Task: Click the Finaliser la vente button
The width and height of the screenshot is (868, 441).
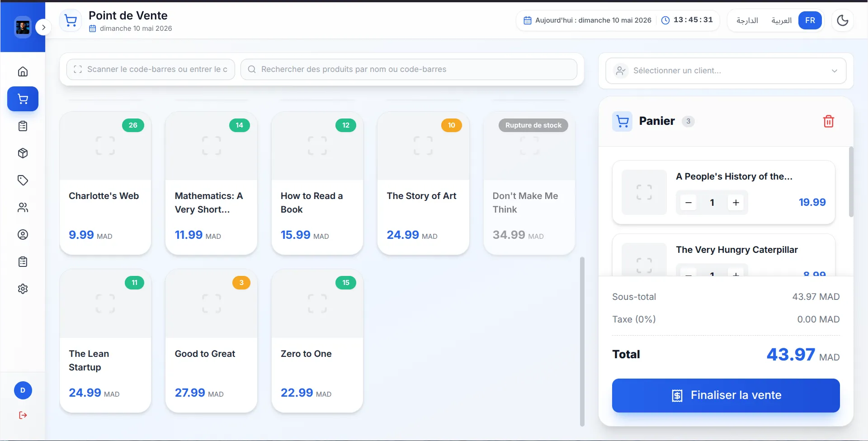Action: pos(726,395)
